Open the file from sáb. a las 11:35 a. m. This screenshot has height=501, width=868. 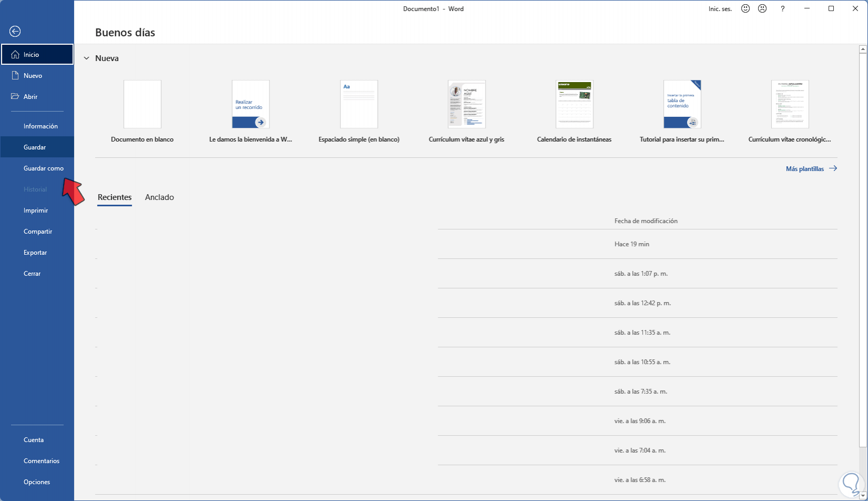click(x=466, y=333)
